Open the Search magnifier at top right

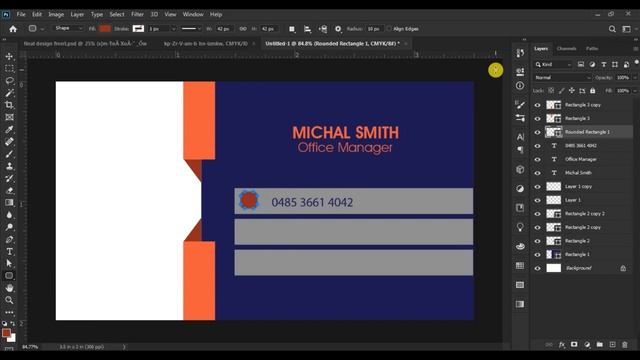click(612, 29)
